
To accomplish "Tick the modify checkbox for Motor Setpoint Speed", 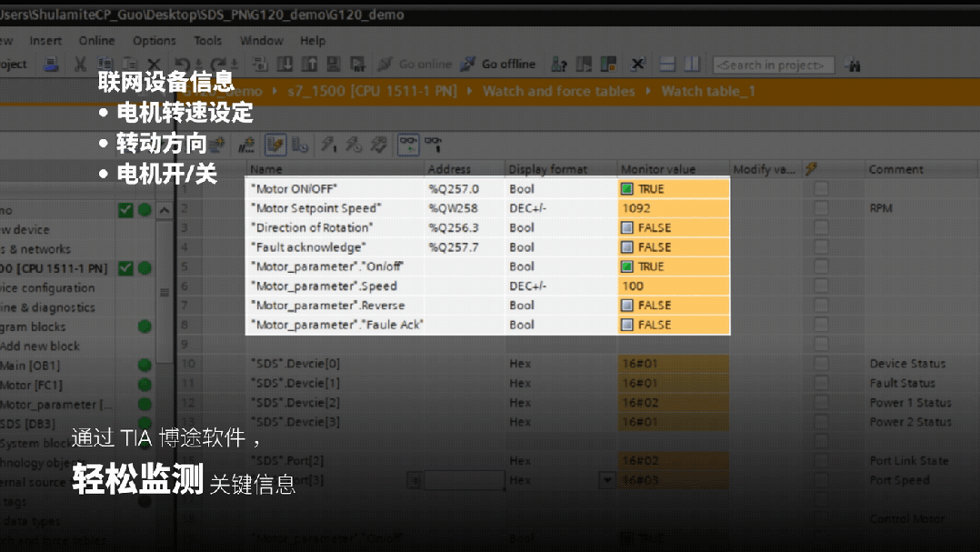I will pyautogui.click(x=822, y=208).
